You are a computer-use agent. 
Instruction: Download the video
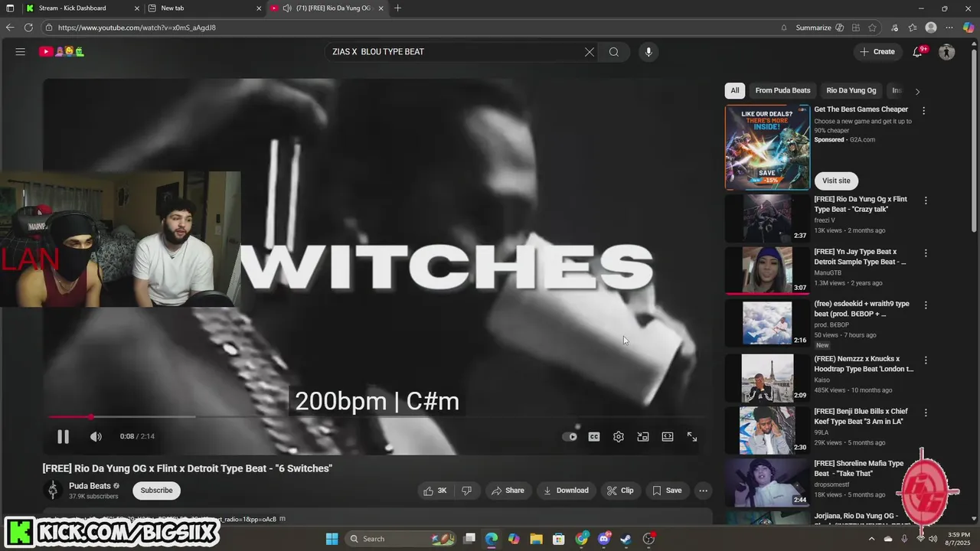[x=566, y=491]
